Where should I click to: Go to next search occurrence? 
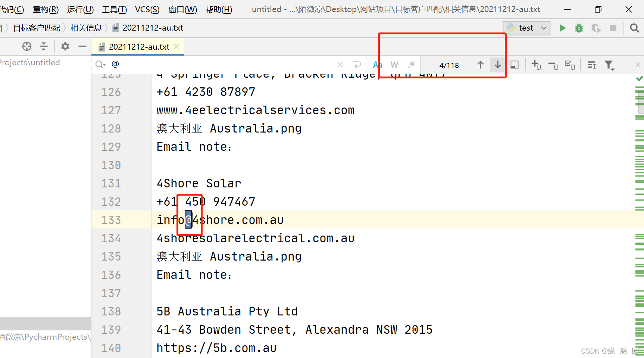497,65
